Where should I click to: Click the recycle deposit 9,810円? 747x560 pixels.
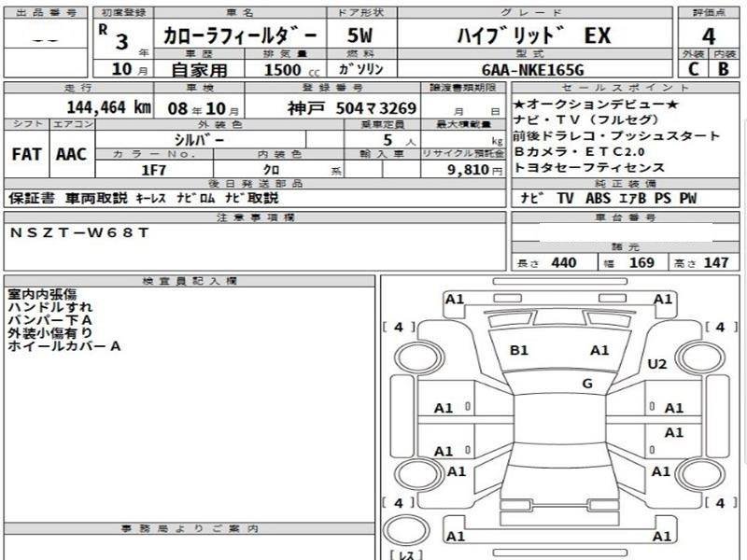475,170
